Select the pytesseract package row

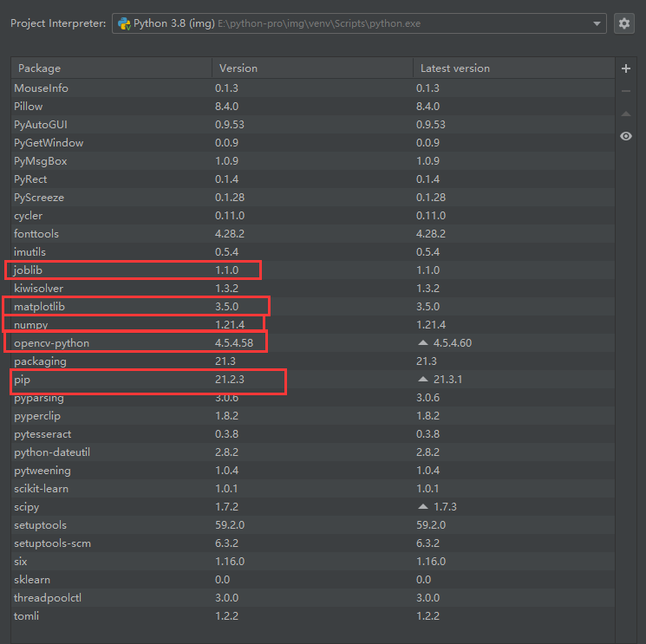pyautogui.click(x=313, y=433)
